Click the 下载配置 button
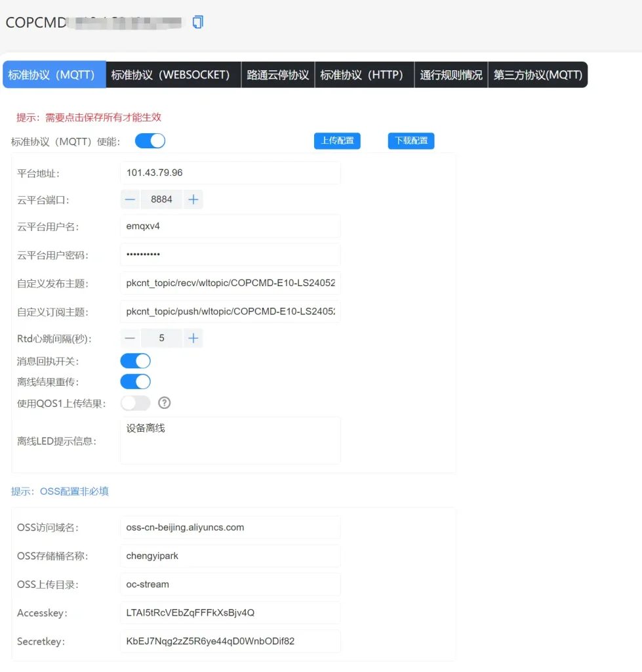The height and width of the screenshot is (672, 642). pyautogui.click(x=411, y=140)
